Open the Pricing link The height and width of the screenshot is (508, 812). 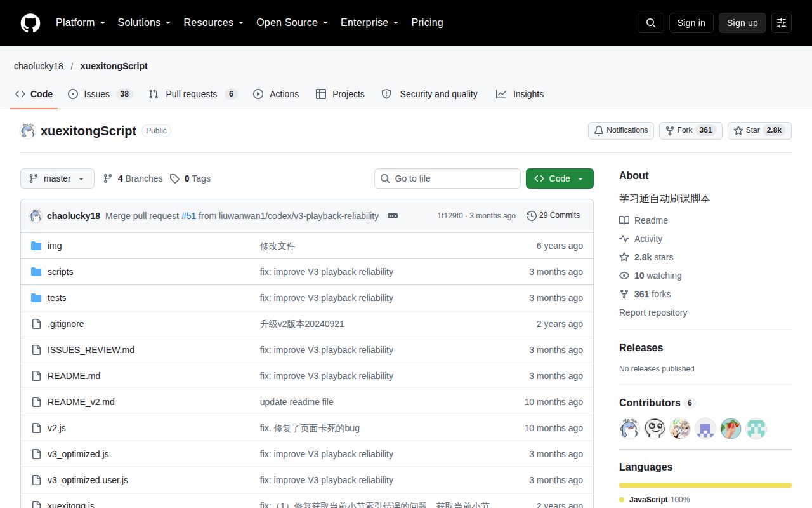tap(427, 23)
